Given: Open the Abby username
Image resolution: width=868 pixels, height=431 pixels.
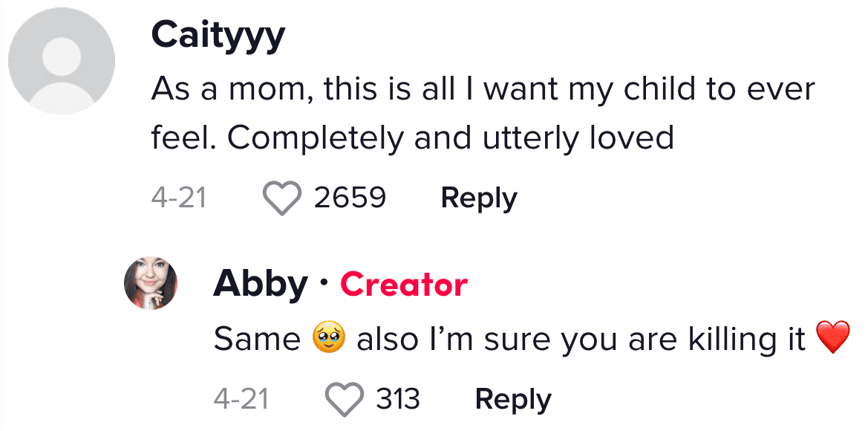Looking at the screenshot, I should point(261,284).
